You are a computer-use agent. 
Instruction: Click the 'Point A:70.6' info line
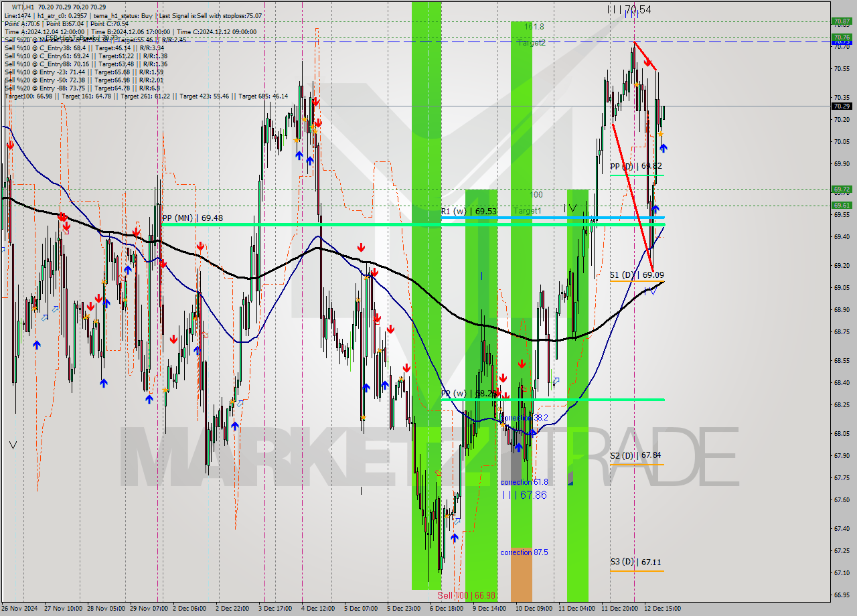66,23
